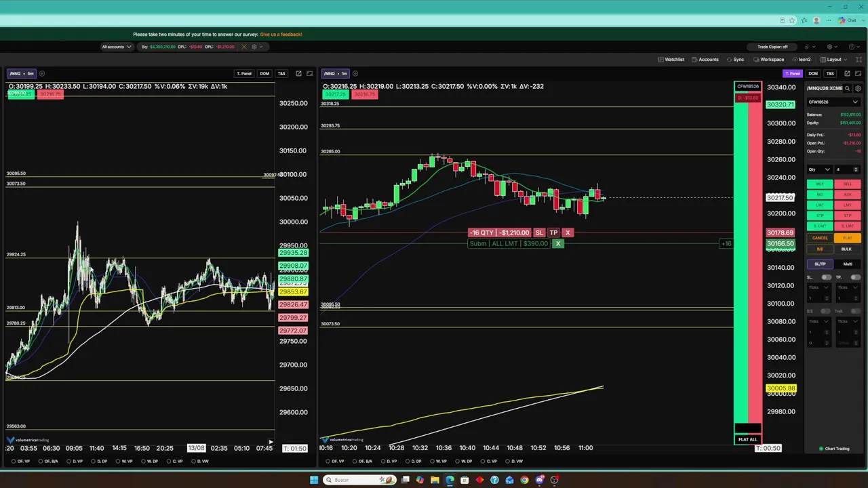This screenshot has height=488, width=868.
Task: Close the -16 QTY position on chart
Action: tap(568, 232)
